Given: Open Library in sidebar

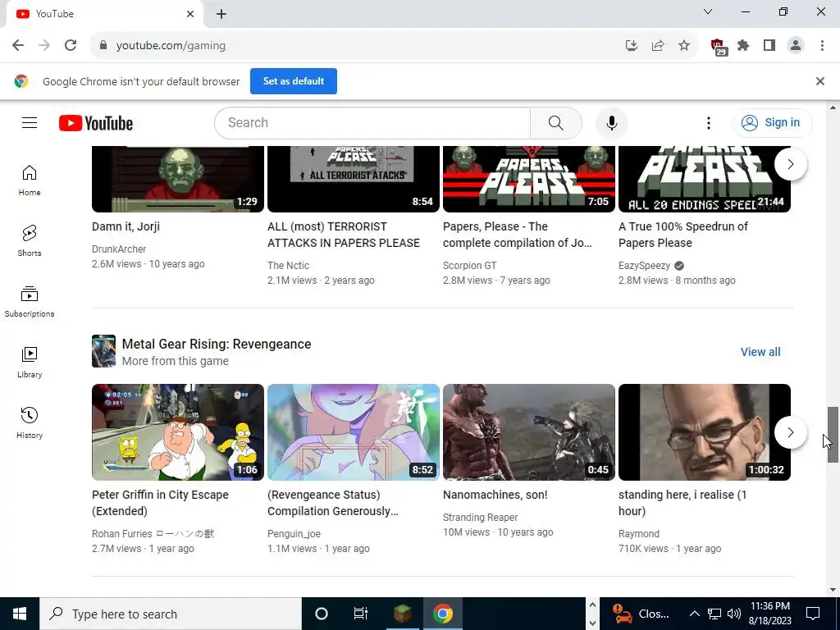Looking at the screenshot, I should click(x=30, y=363).
